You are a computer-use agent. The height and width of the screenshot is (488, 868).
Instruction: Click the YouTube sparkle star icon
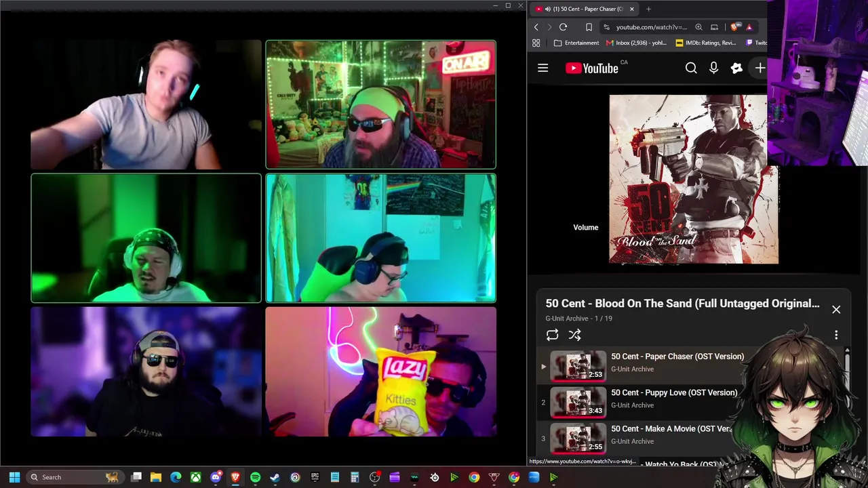click(736, 68)
